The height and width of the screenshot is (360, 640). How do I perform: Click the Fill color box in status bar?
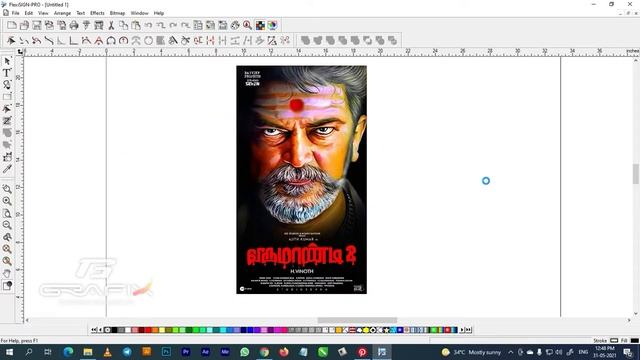[x=634, y=340]
